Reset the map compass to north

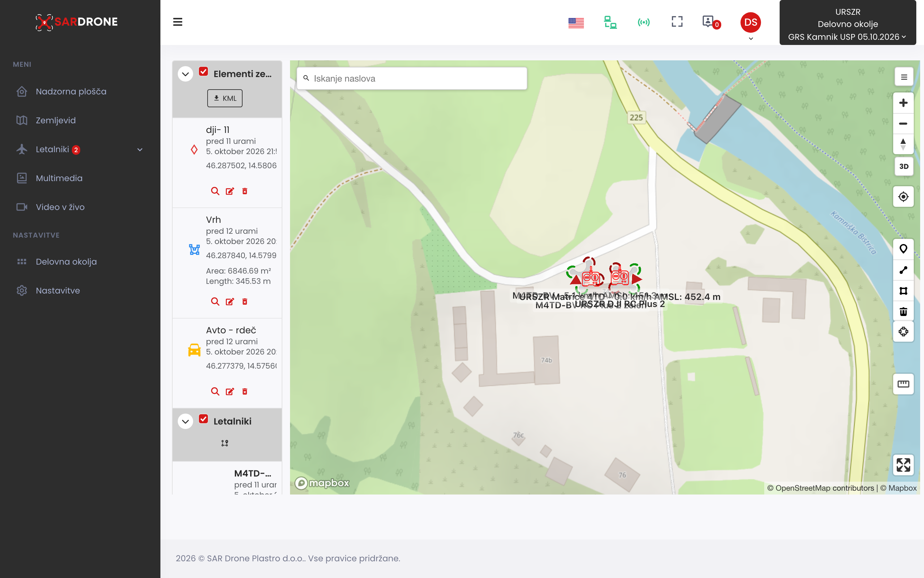coord(903,144)
